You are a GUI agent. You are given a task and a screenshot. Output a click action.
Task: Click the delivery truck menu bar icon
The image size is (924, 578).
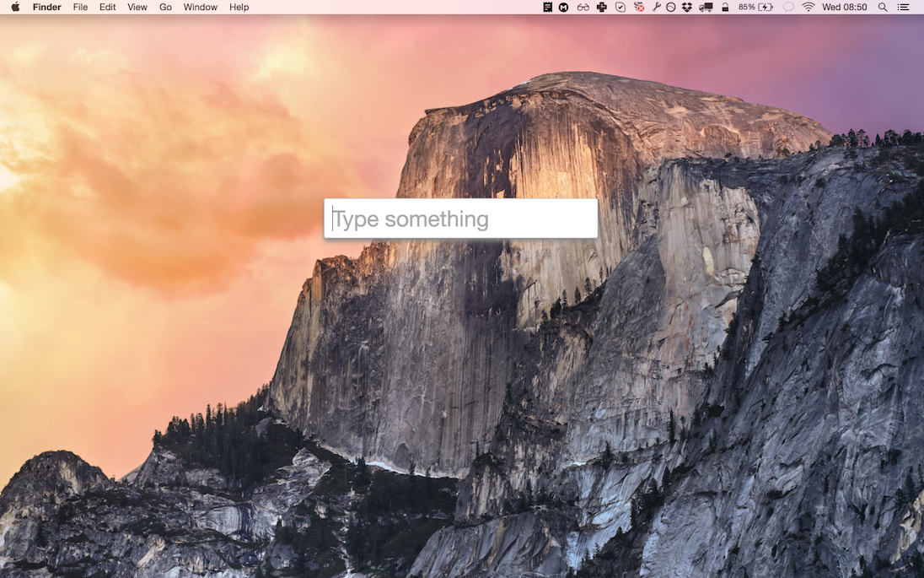tap(706, 7)
